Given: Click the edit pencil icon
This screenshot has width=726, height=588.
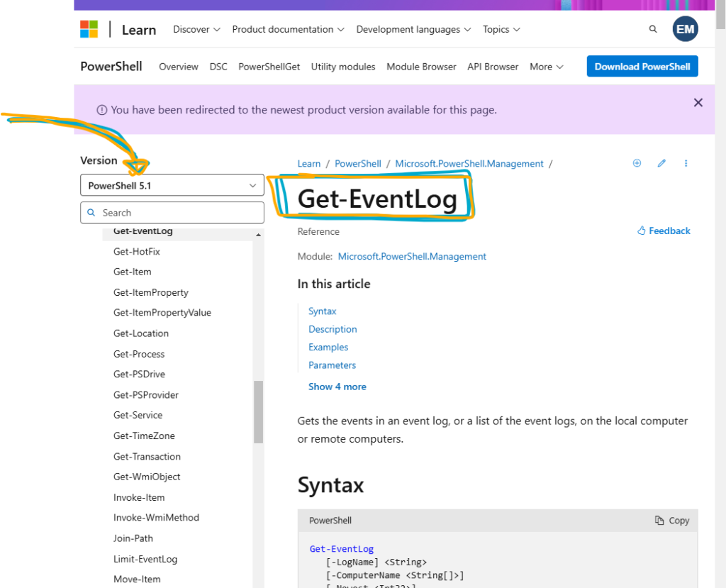Looking at the screenshot, I should coord(661,163).
